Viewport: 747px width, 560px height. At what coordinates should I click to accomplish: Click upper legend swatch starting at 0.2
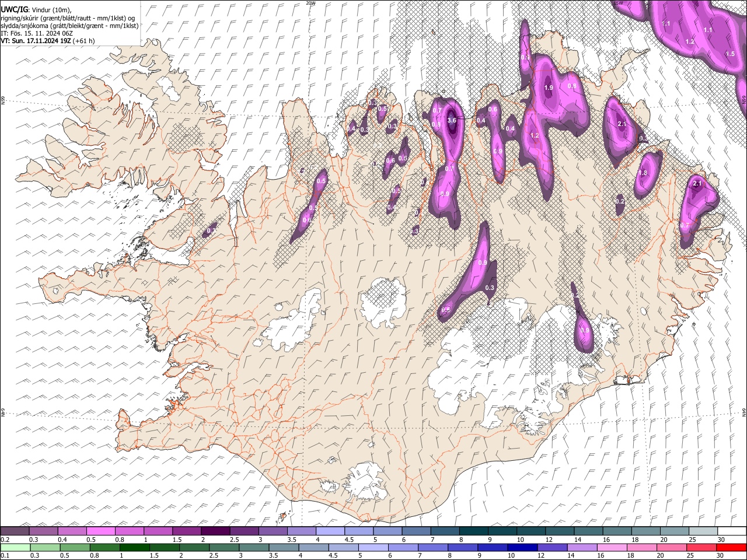pyautogui.click(x=15, y=531)
